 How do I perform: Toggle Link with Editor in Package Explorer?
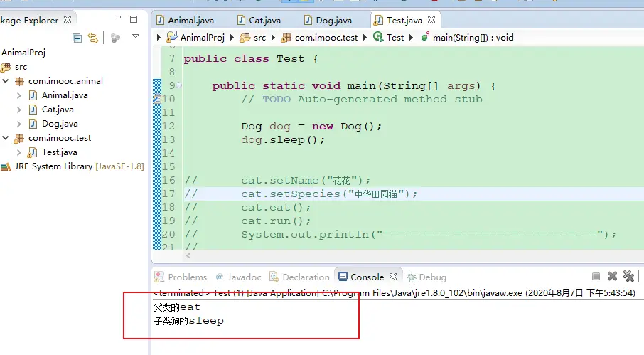pos(93,38)
